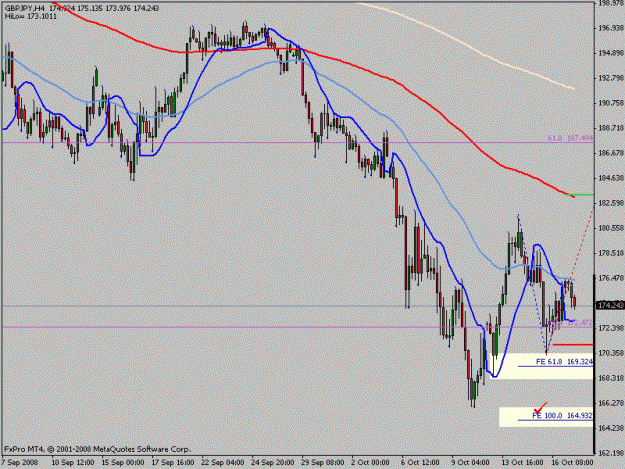Click price axis value 166.278
625x469 pixels.
point(611,403)
